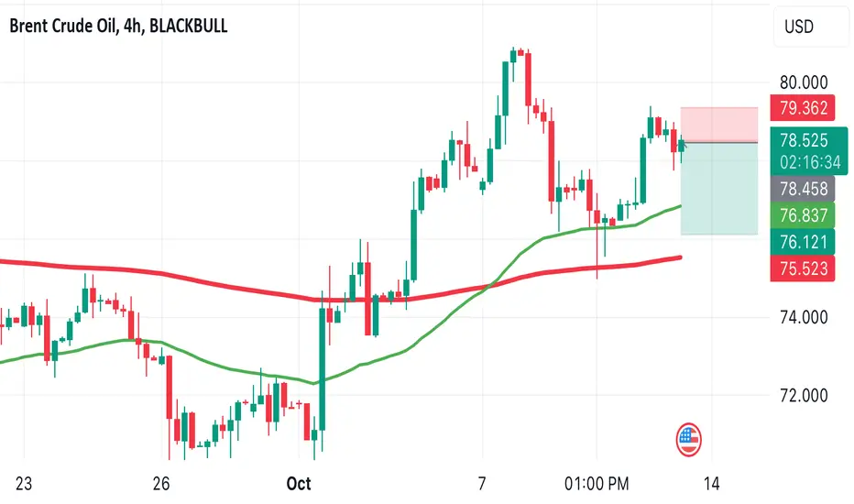Select the 76.121 target price label
Image resolution: width=854 pixels, height=504 pixels.
tap(803, 242)
